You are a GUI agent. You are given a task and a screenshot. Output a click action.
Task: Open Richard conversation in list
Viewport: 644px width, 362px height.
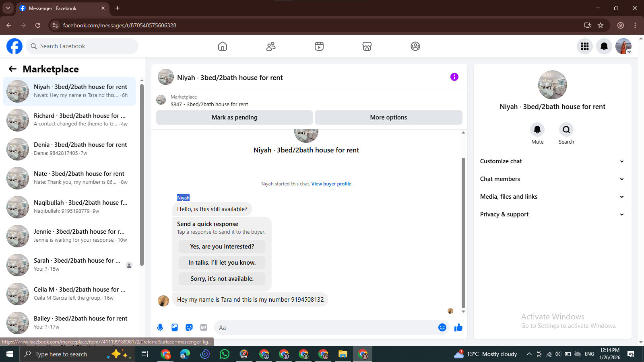pos(69,120)
